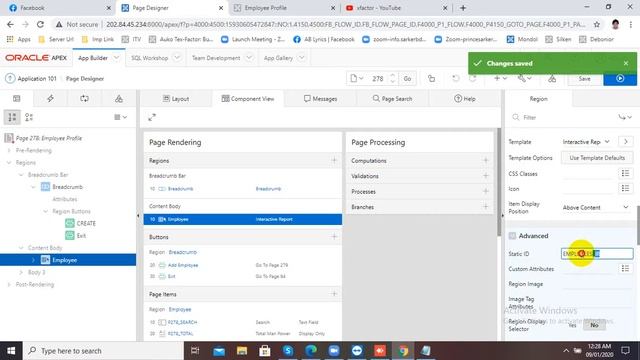The width and height of the screenshot is (640, 360).
Task: Open the tree view menu icon
Action: pyautogui.click(x=120, y=117)
